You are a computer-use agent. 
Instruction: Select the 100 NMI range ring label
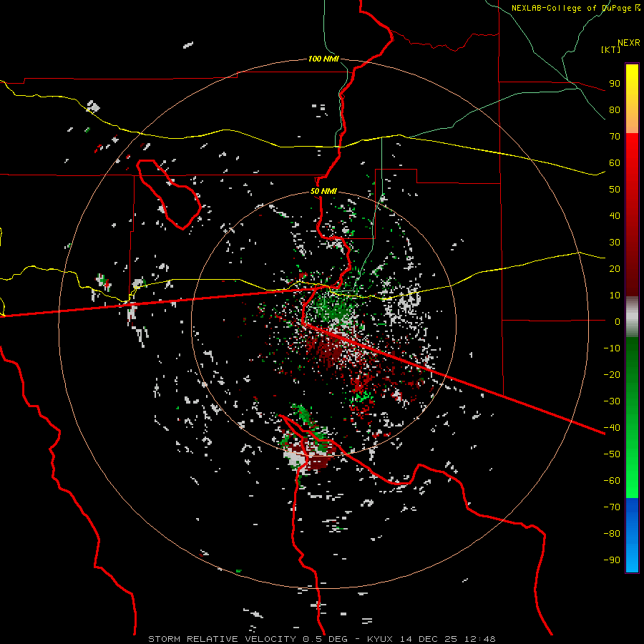323,59
